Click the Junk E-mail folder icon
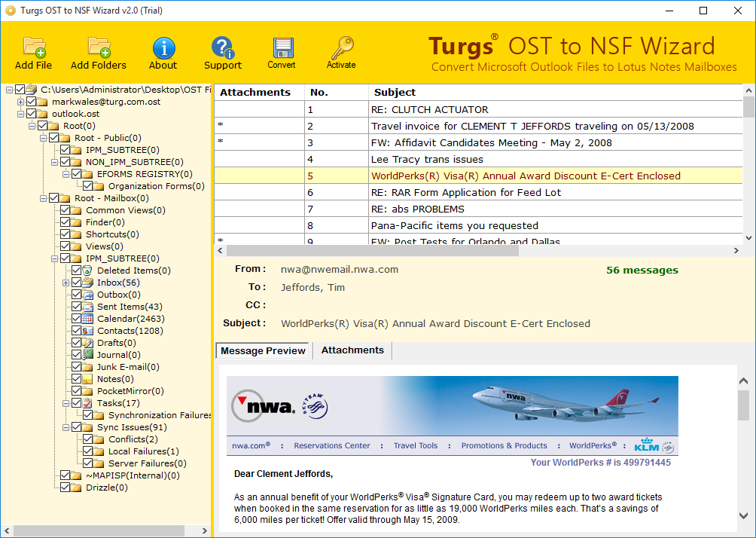 (88, 367)
